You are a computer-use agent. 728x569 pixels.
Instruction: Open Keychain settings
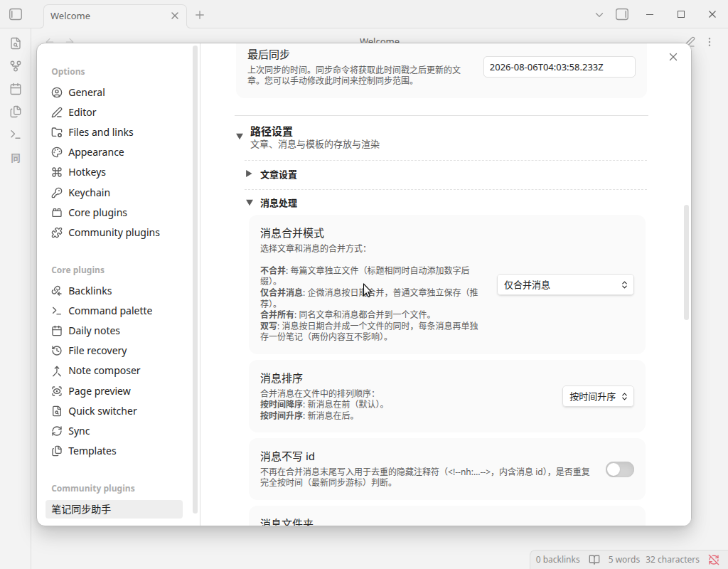[114, 193]
